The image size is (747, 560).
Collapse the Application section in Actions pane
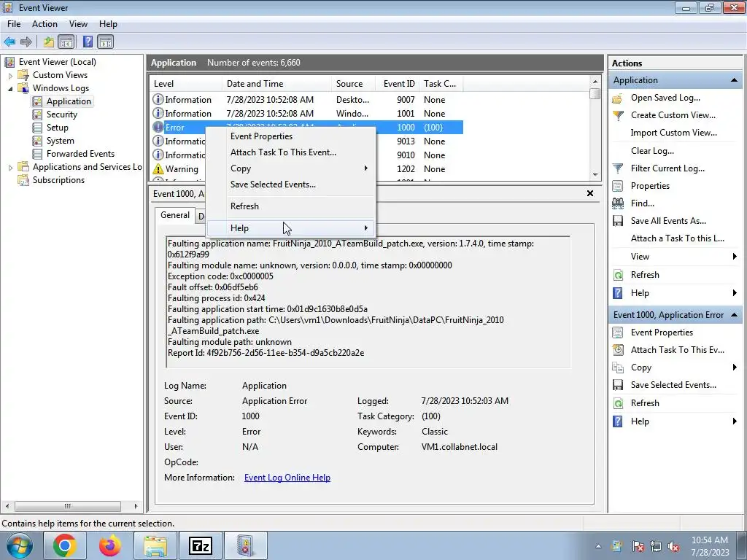pos(734,80)
